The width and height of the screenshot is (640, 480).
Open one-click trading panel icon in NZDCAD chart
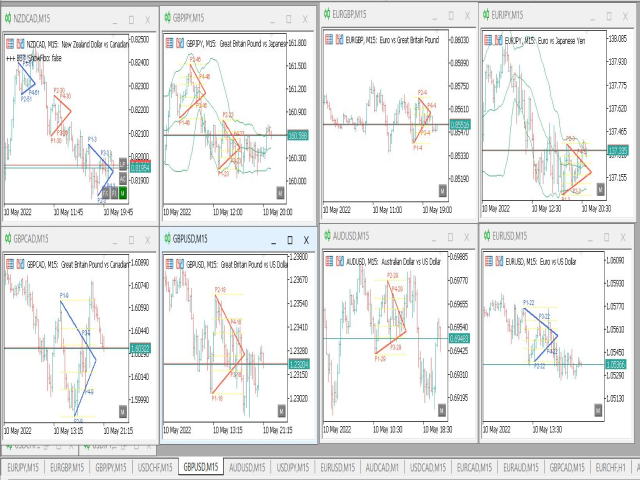click(x=10, y=44)
